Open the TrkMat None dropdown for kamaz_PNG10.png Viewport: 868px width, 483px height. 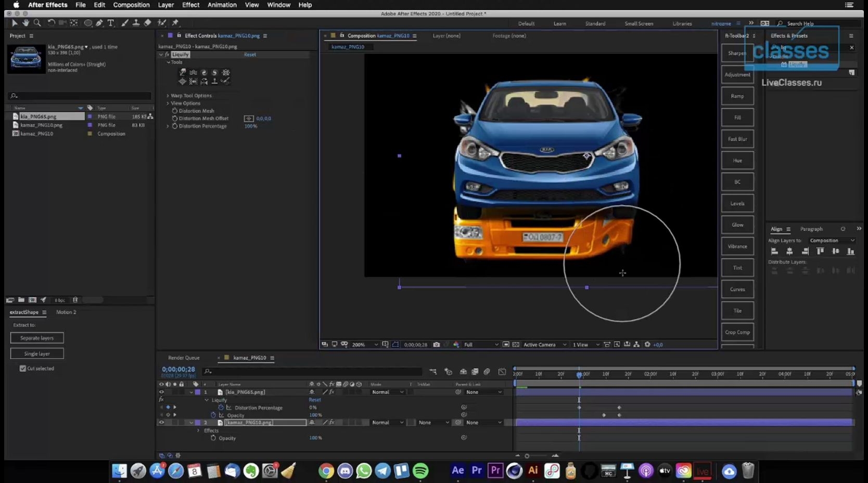[x=433, y=423]
